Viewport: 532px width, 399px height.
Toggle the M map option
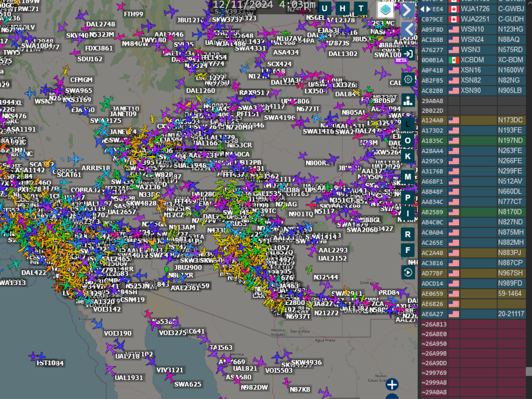click(x=408, y=177)
